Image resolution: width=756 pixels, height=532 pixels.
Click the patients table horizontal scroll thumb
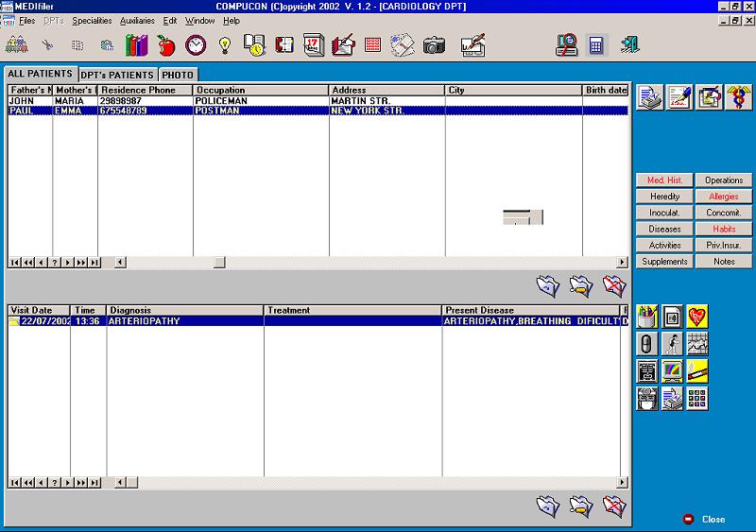219,262
